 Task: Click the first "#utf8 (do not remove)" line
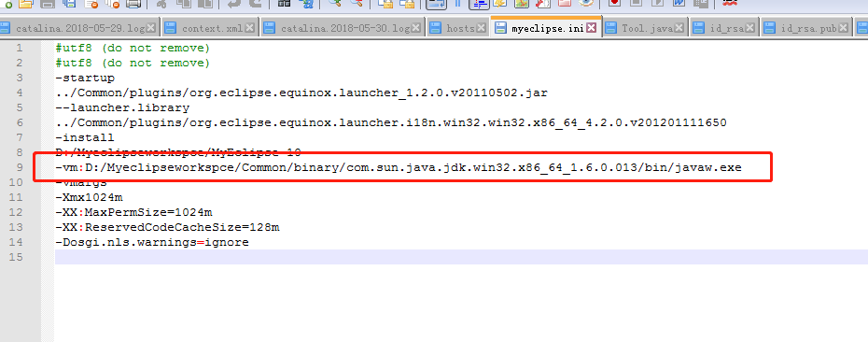point(133,48)
